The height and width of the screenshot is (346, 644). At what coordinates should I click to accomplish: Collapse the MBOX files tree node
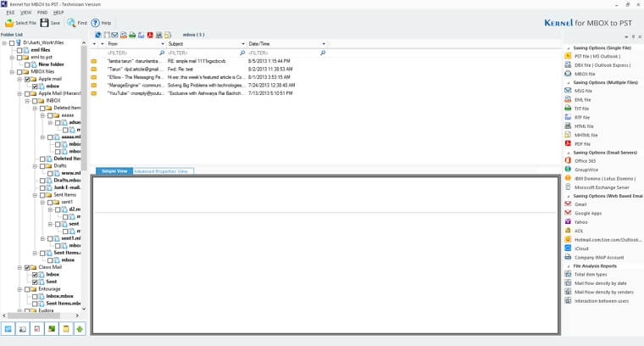coord(12,72)
